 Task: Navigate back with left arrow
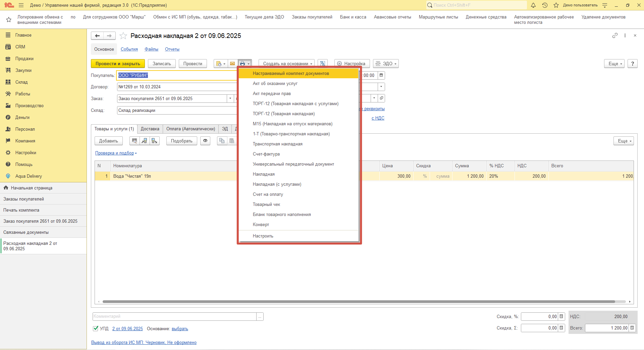97,36
